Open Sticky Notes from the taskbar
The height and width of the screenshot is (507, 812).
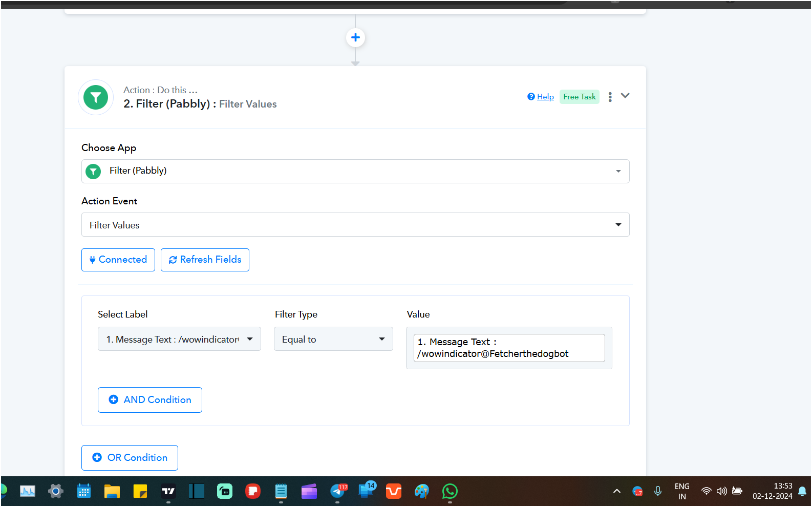tap(140, 492)
